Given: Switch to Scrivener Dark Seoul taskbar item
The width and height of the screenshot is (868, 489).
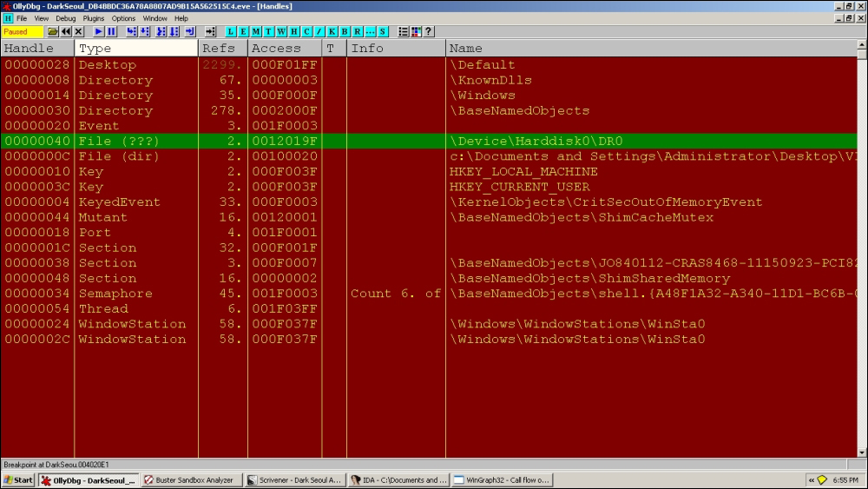Looking at the screenshot, I should (x=295, y=480).
